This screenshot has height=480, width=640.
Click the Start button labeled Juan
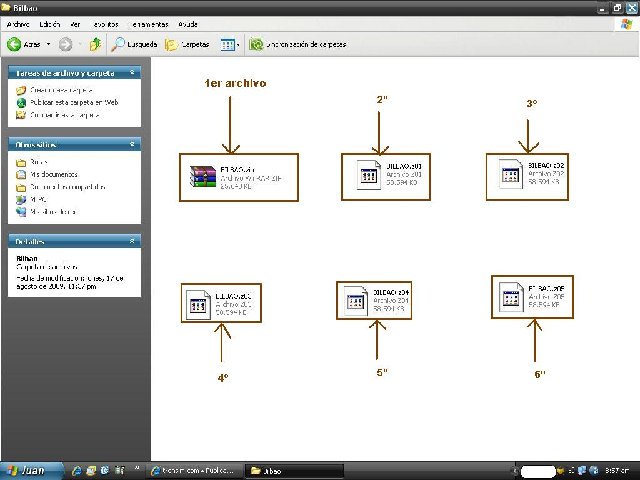click(24, 470)
